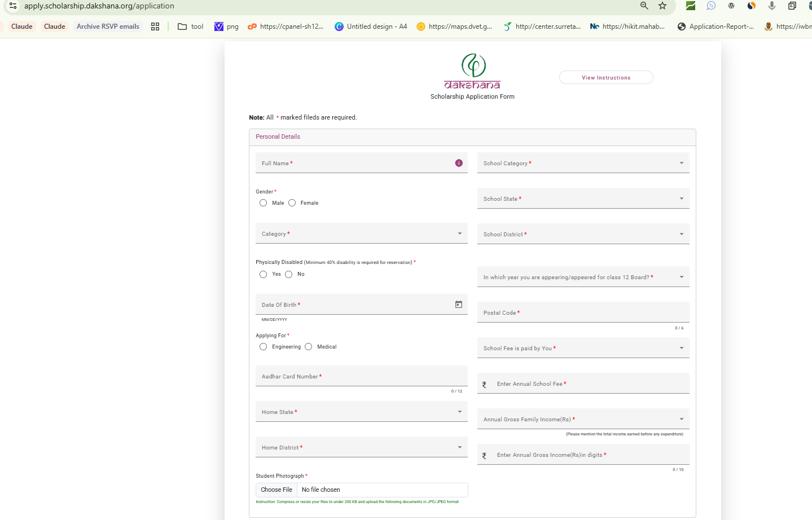
Task: Expand the Category dropdown
Action: [x=362, y=233]
